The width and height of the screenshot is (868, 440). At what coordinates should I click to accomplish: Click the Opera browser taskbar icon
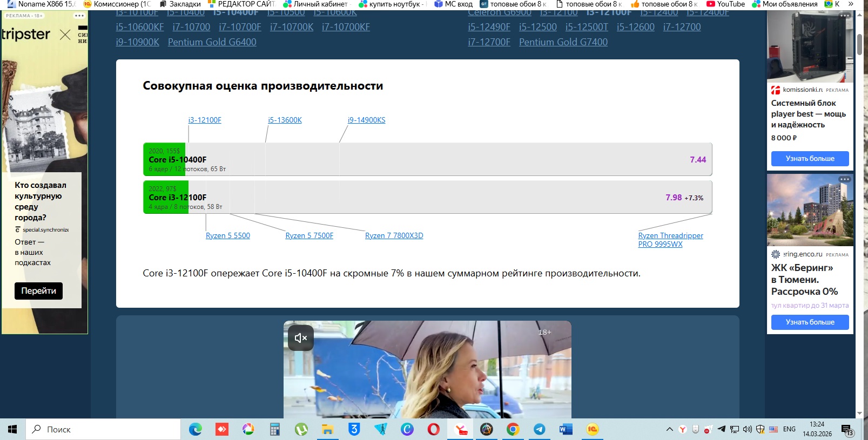point(433,429)
